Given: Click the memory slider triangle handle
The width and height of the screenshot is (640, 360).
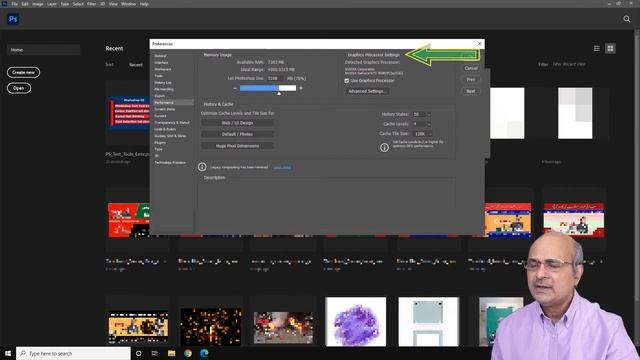Looking at the screenshot, I should [279, 93].
